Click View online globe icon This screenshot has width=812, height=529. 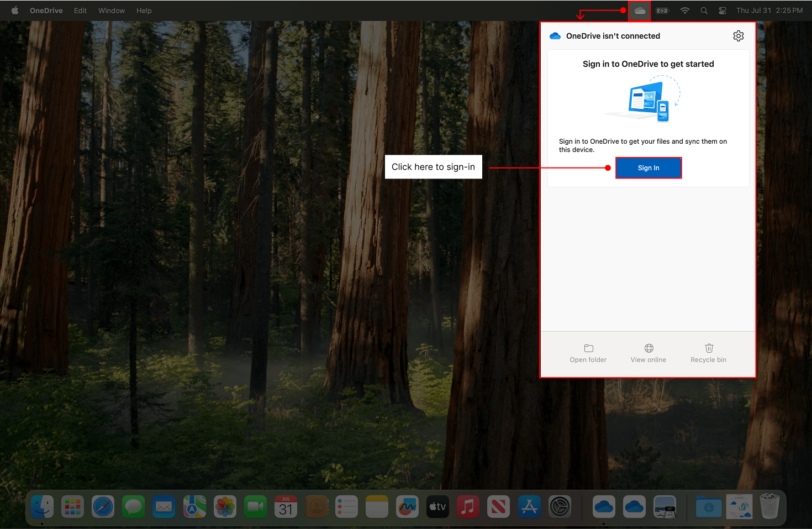[x=648, y=348]
